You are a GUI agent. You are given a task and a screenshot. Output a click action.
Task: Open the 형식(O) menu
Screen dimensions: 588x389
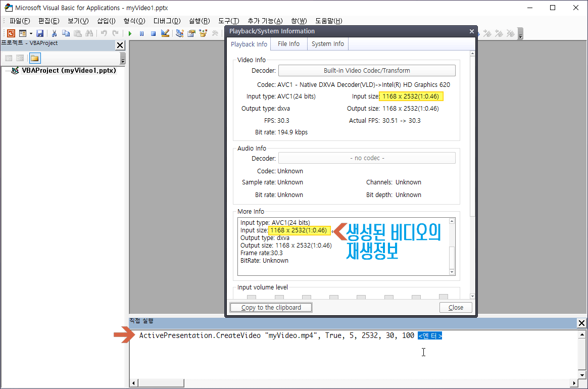[134, 21]
